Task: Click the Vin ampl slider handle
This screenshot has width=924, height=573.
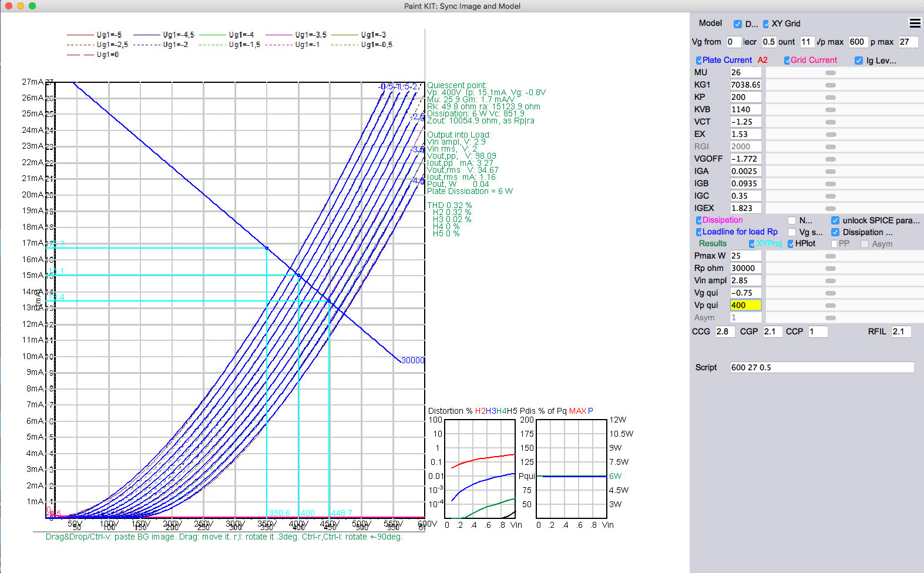Action: [831, 281]
